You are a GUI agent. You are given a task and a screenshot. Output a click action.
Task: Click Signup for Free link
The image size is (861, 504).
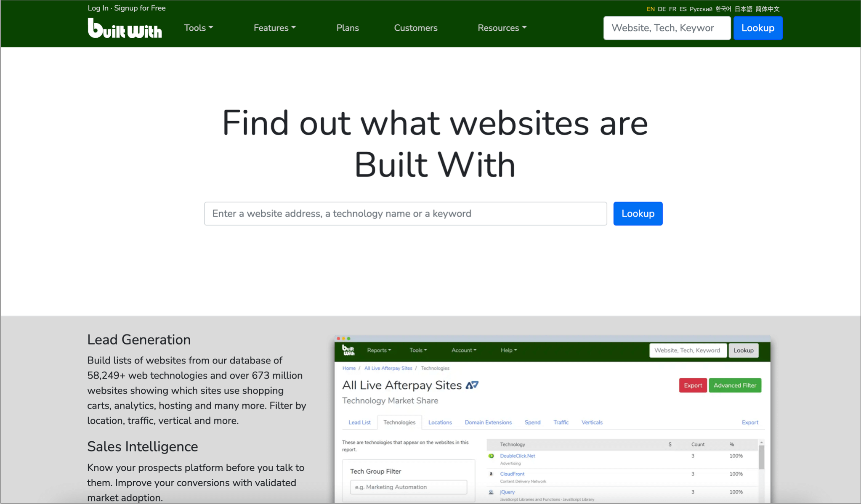140,8
